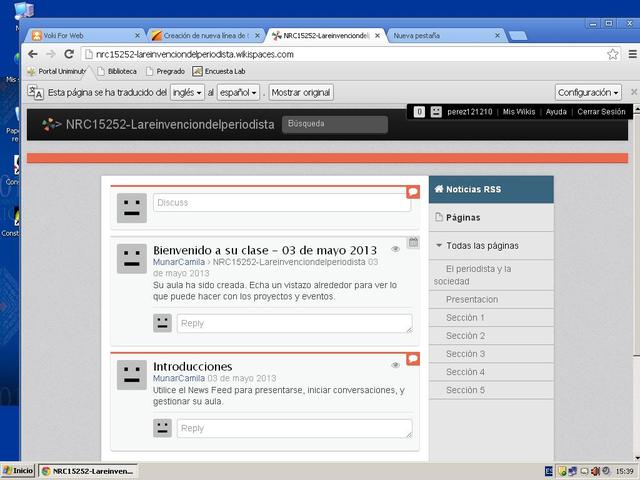Go back with browser back arrow
640x480 pixels.
(33, 54)
